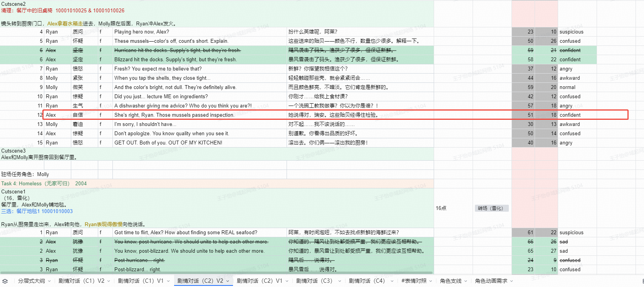
Task: Open the #表情对照 sheet tab
Action: [x=414, y=281]
